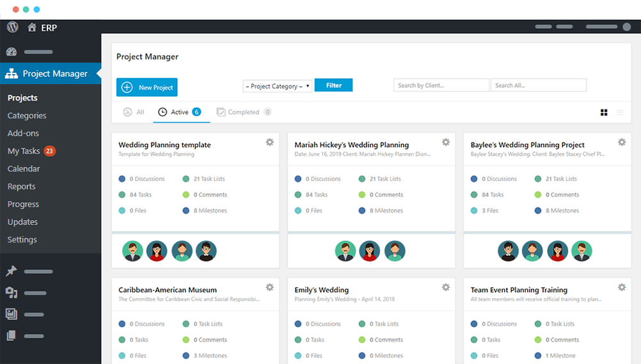Click the WordPress logo icon

(x=13, y=27)
